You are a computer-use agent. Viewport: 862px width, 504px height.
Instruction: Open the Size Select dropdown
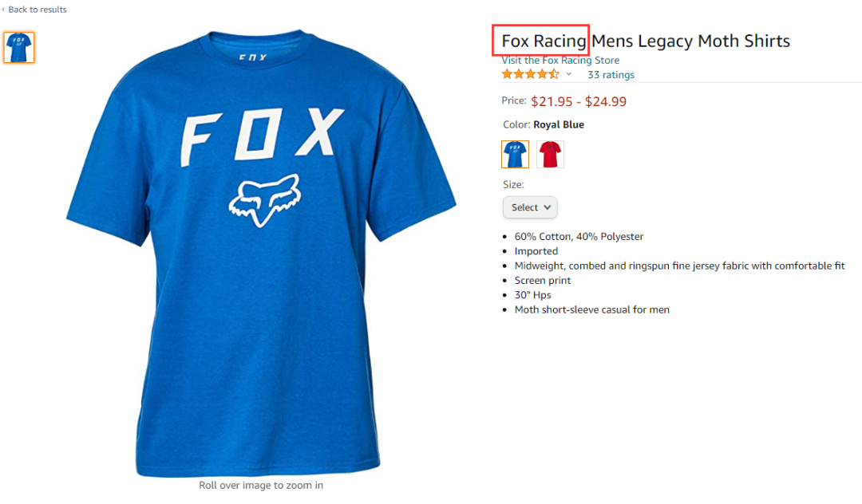coord(530,207)
